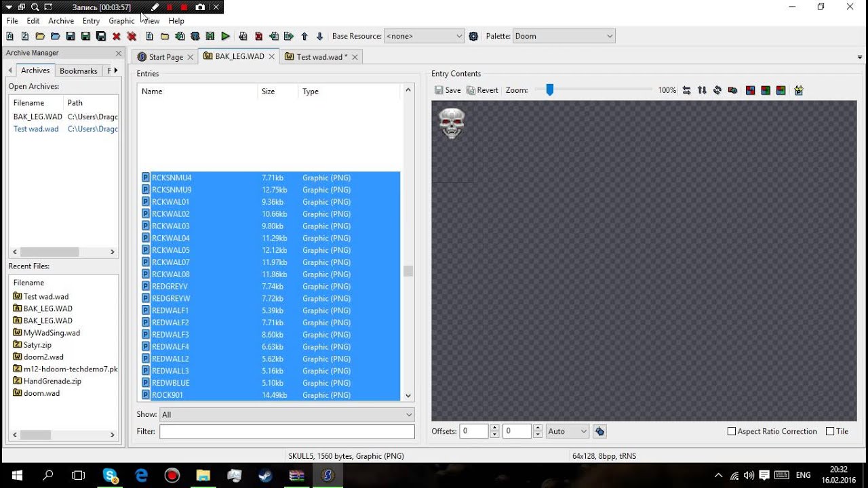Click the Close All double red X icon
This screenshot has height=488, width=868.
(x=132, y=36)
